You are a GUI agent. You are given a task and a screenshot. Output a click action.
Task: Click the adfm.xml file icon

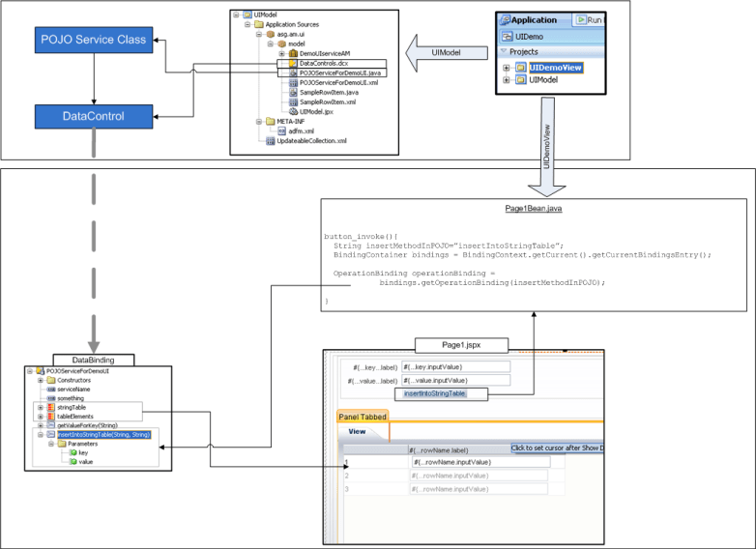(x=281, y=130)
